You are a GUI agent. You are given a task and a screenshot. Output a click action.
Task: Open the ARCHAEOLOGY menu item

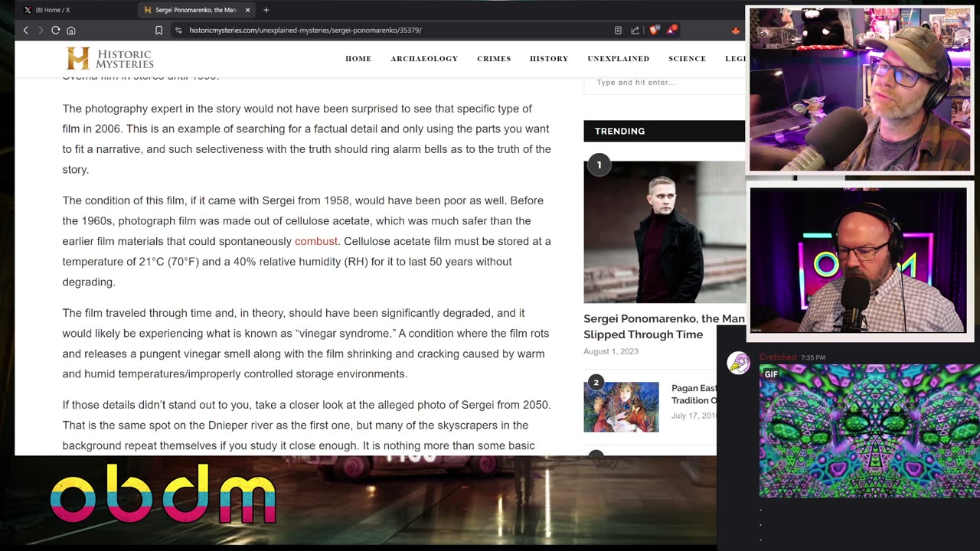click(x=424, y=59)
